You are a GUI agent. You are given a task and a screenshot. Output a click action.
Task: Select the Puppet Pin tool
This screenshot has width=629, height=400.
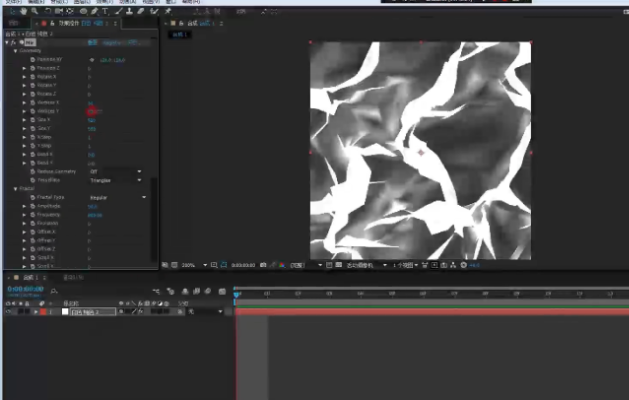(168, 11)
